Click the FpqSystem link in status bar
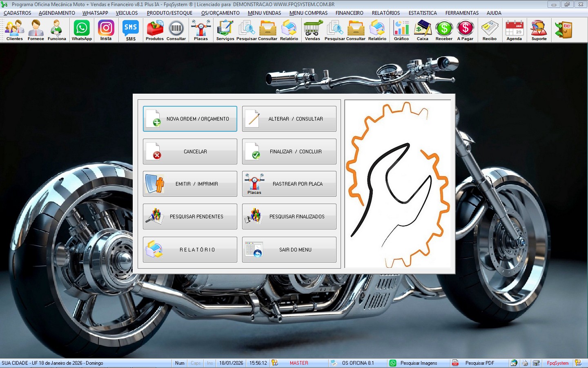 558,363
